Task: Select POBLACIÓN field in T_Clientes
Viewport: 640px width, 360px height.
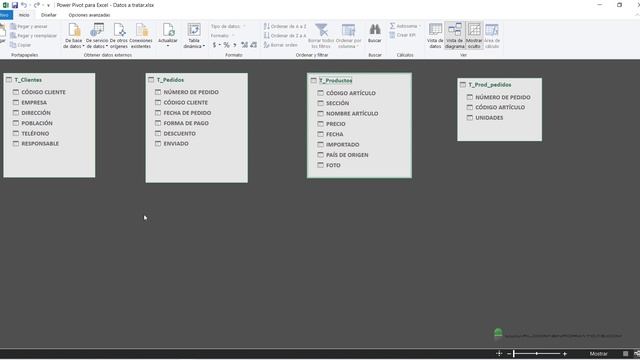Action: coord(37,123)
